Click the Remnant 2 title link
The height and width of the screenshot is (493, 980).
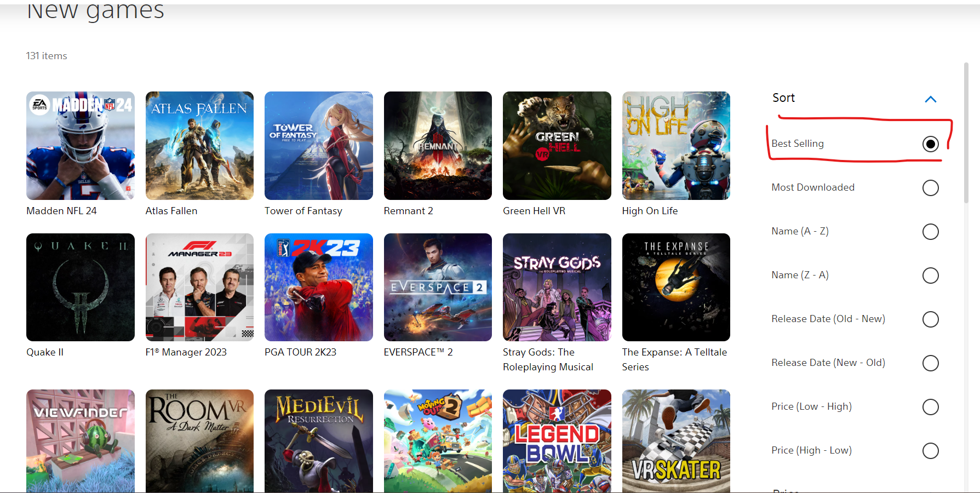tap(409, 211)
